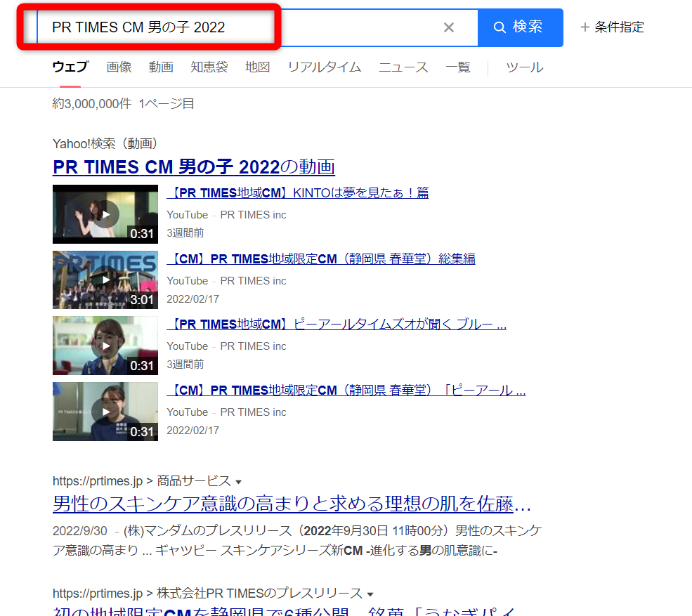The image size is (692, 616).
Task: Open the ツール menu
Action: (x=525, y=67)
